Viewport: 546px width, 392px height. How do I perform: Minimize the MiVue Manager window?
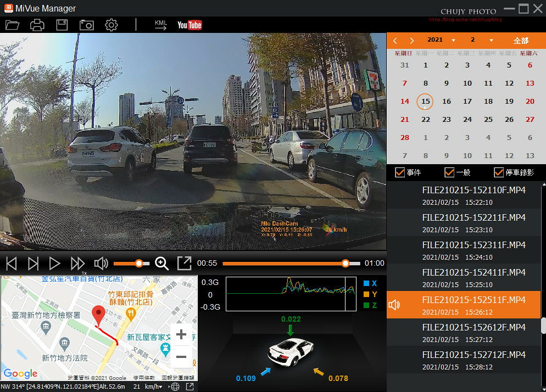[509, 8]
